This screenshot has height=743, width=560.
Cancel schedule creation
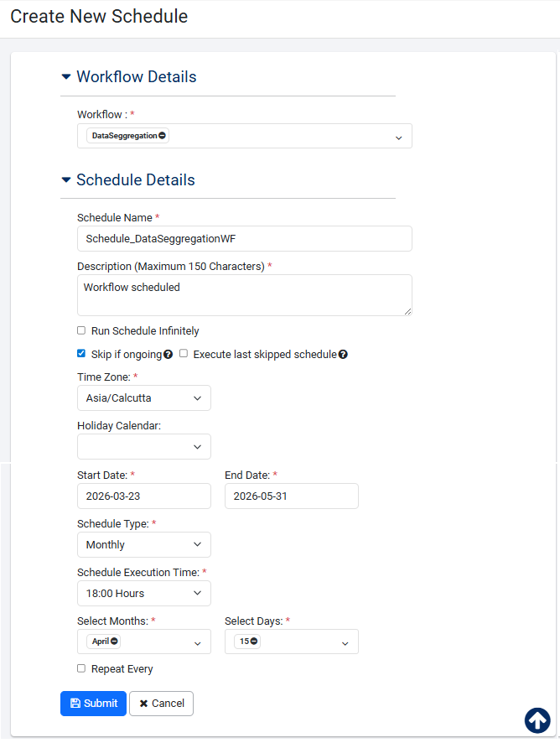[161, 704]
